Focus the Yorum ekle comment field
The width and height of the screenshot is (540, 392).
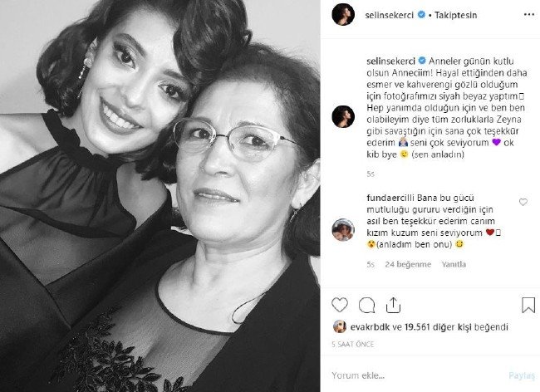tap(417, 375)
